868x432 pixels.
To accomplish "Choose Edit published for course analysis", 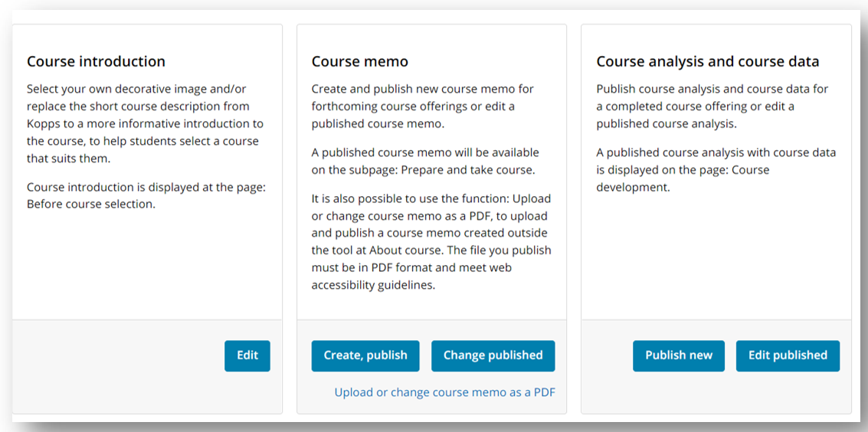I will coord(787,355).
